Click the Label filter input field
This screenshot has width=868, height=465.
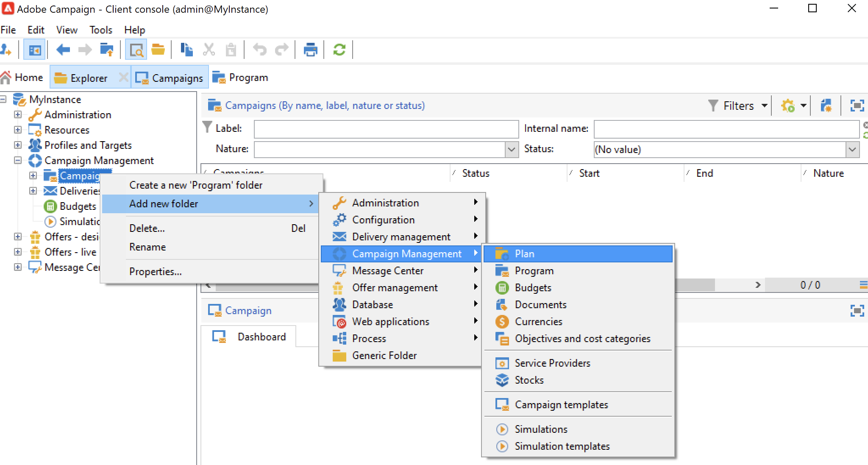tap(386, 129)
